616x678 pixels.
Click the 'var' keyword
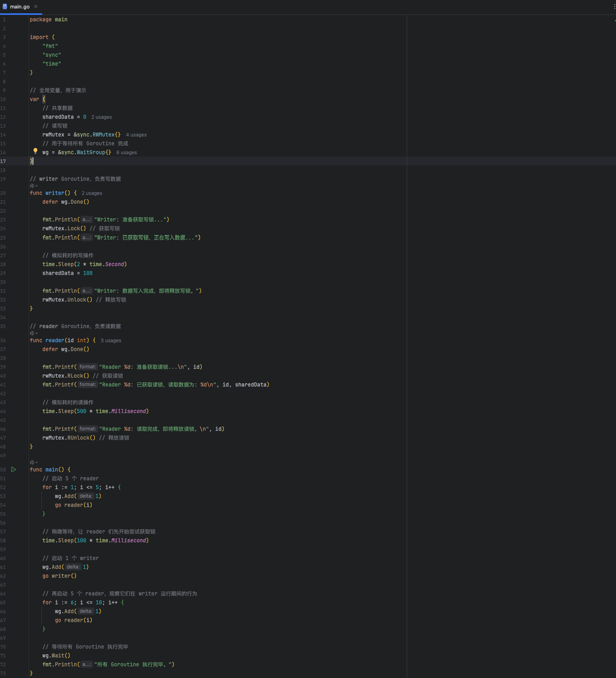coord(35,99)
